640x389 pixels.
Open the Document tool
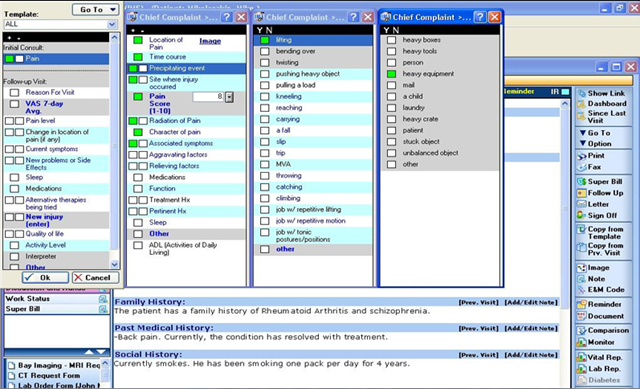[x=600, y=316]
